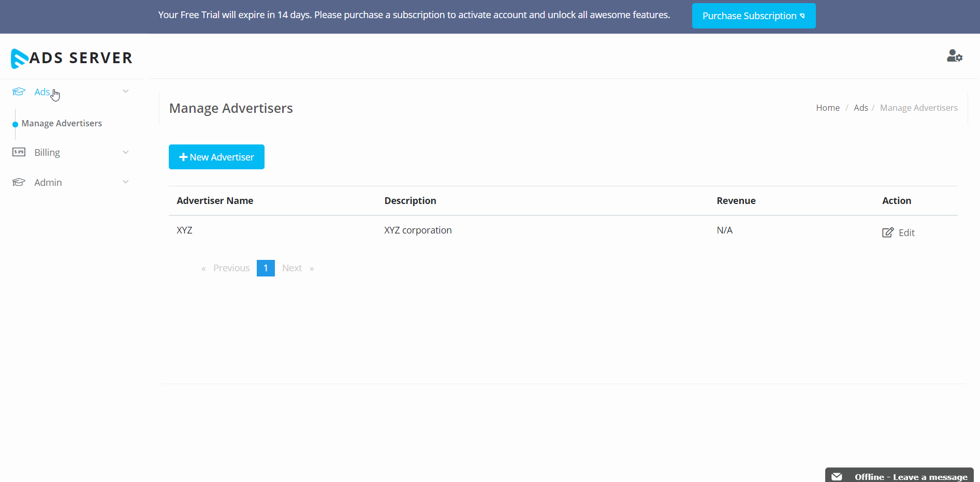Viewport: 980px width, 482px height.
Task: Create a New Advertiser
Action: point(216,157)
